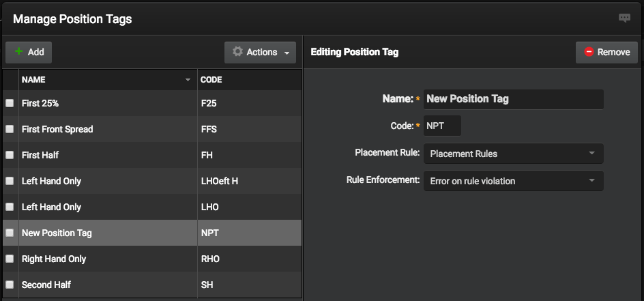Check the First 25% row checkbox
This screenshot has width=644, height=301.
tap(10, 103)
